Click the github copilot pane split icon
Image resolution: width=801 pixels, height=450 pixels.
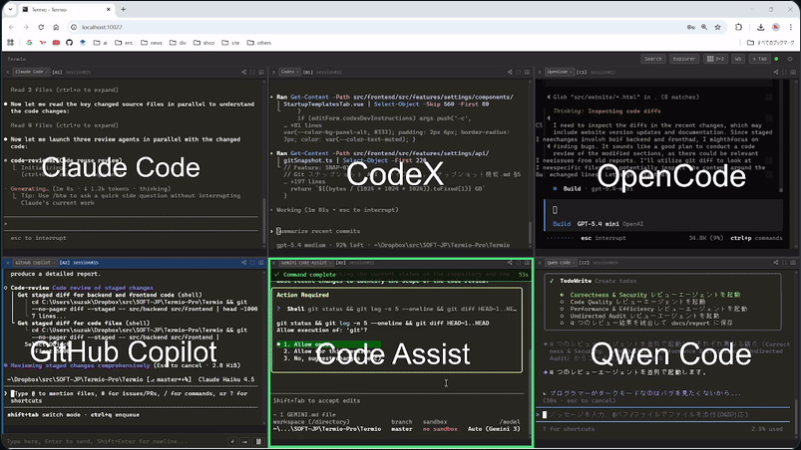[261, 263]
